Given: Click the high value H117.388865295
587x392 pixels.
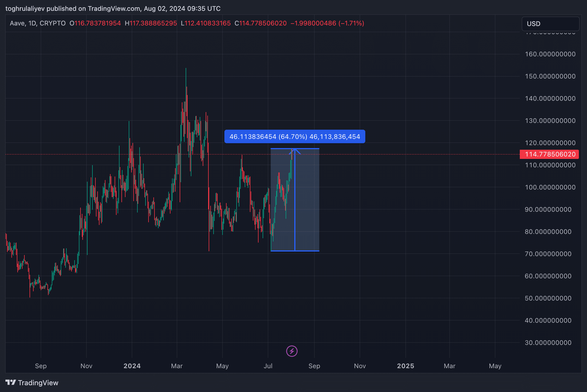Looking at the screenshot, I should [151, 23].
